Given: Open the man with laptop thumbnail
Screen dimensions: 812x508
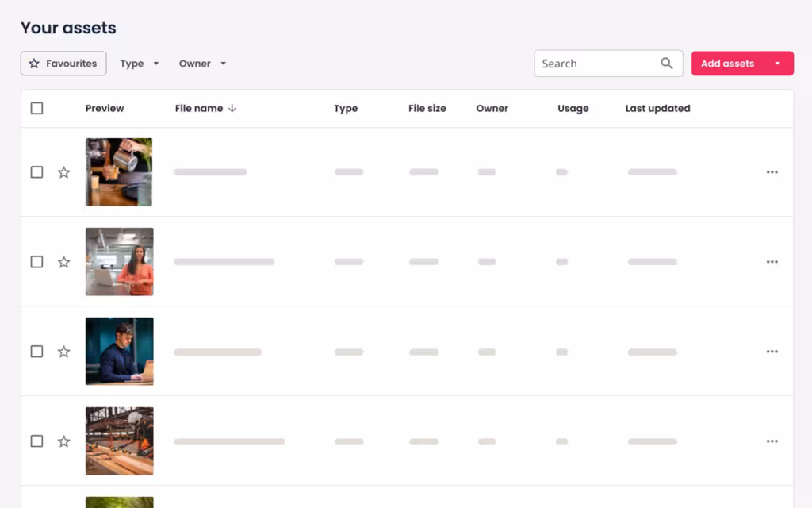Looking at the screenshot, I should tap(119, 352).
